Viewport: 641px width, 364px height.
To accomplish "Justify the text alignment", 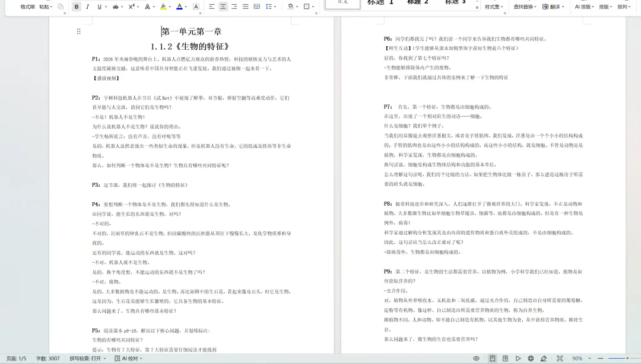I will click(x=245, y=7).
